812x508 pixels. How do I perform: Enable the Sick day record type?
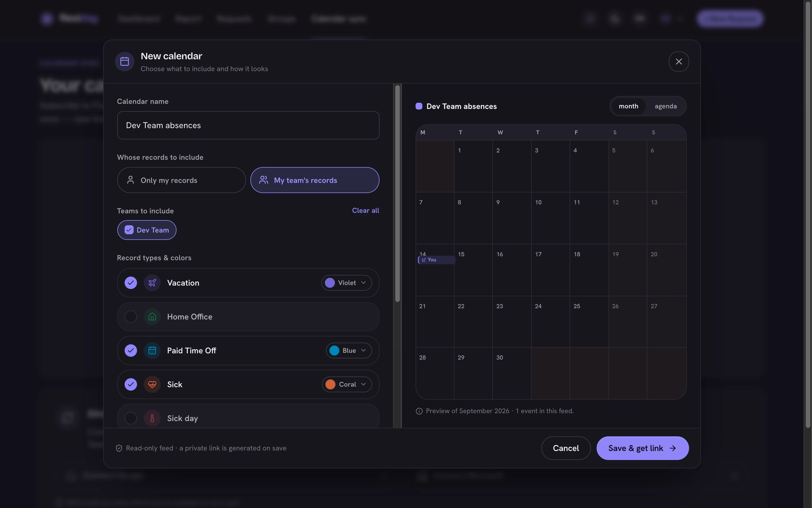131,419
